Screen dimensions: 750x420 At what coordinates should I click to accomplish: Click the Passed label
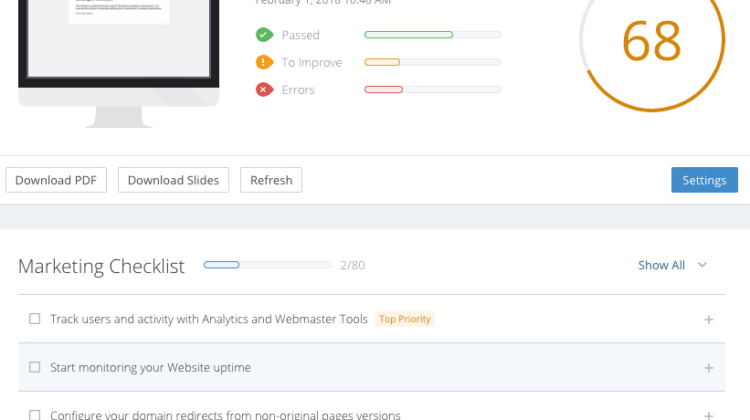pos(300,35)
